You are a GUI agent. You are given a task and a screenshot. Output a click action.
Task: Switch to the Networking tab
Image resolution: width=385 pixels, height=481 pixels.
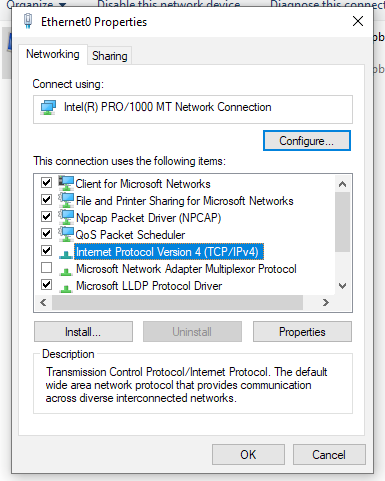[53, 54]
